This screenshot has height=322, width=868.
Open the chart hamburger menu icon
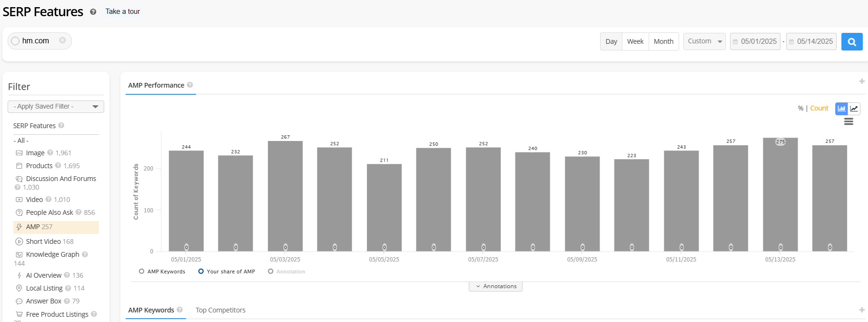(x=848, y=122)
